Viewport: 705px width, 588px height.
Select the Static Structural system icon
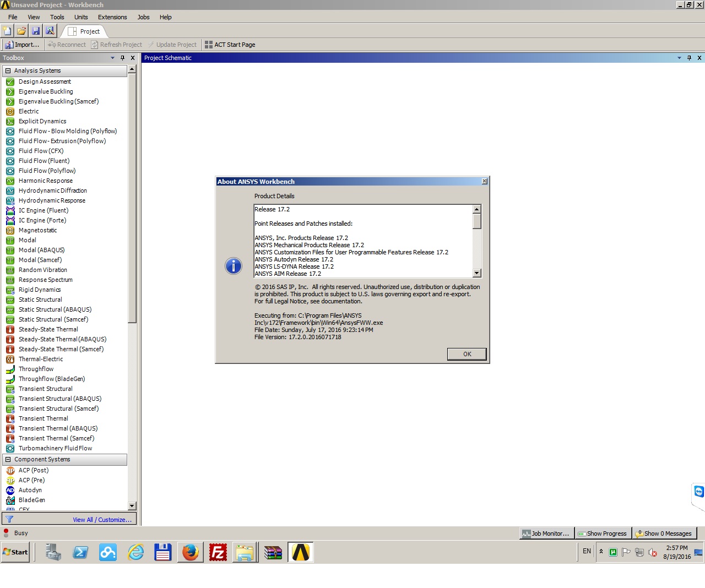[x=10, y=300]
